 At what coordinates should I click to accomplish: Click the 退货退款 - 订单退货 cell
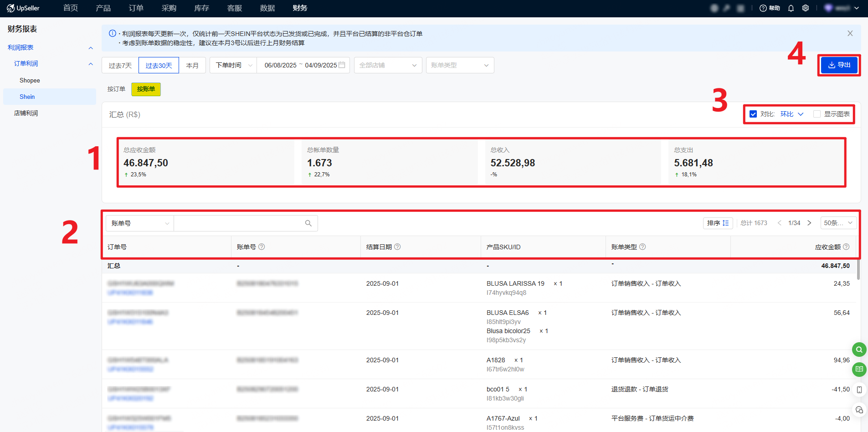(640, 389)
